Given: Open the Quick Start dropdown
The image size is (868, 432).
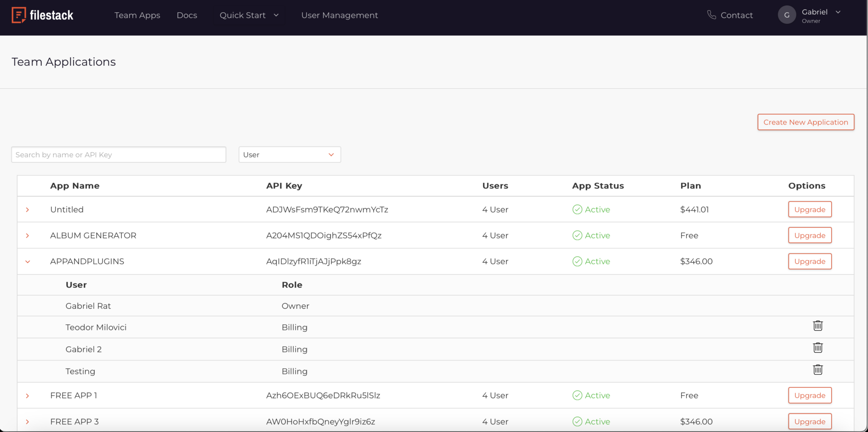Looking at the screenshot, I should pyautogui.click(x=249, y=15).
